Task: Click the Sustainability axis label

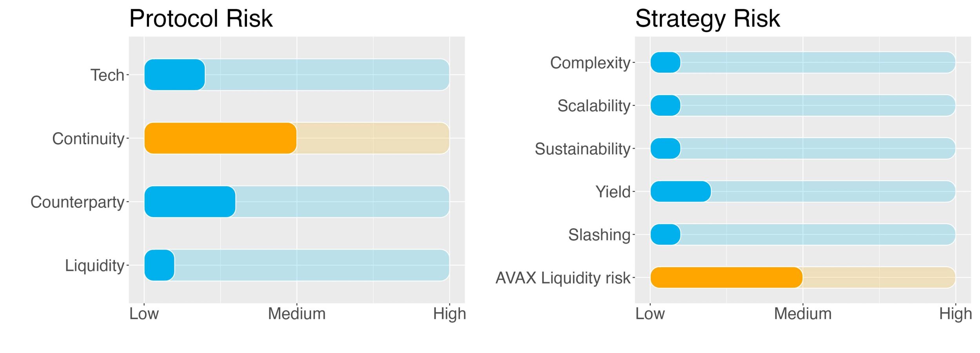Action: coord(583,149)
